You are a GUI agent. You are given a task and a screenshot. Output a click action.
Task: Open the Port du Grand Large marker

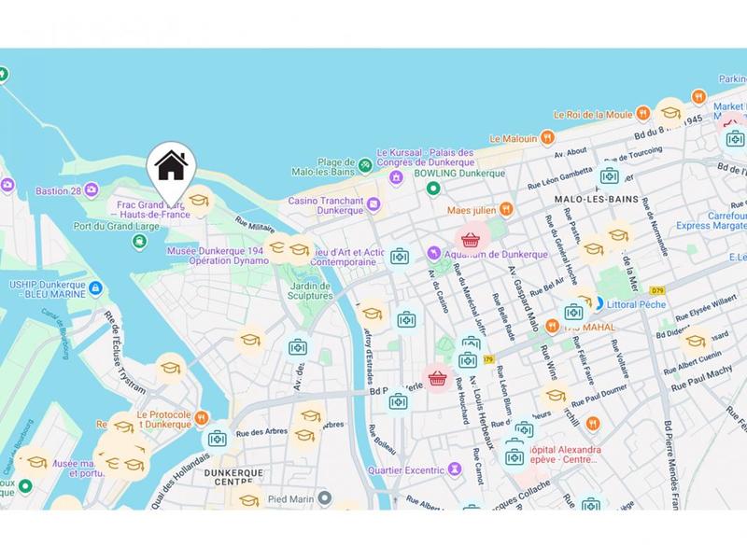click(x=139, y=242)
